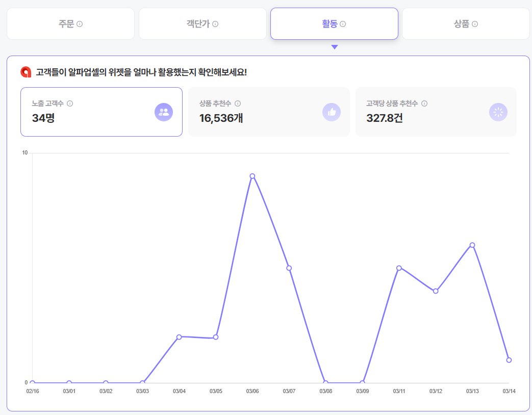
Task: Click thumbs-up icon in 상품 추천수 card
Action: (x=332, y=112)
